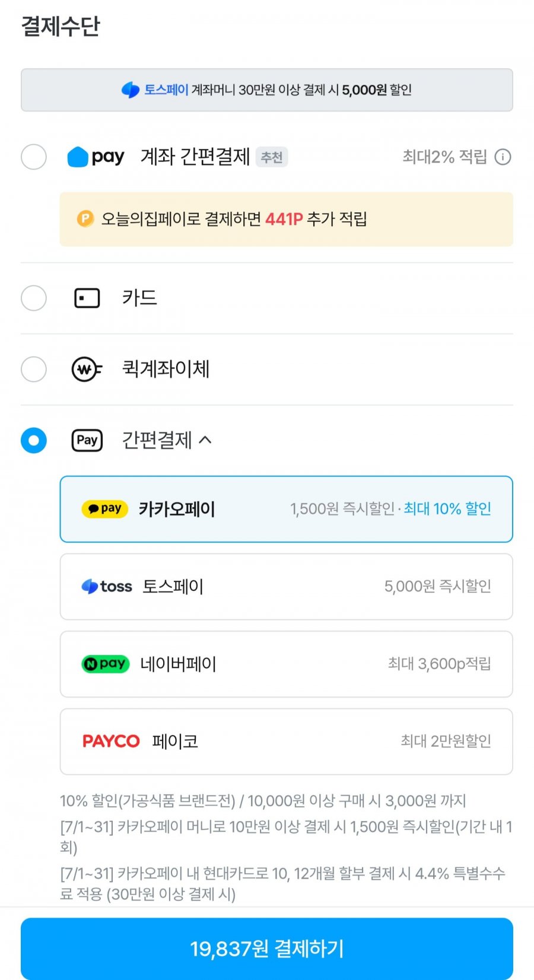Screen dimensions: 534x980
Task: Choose 토스페이 5,000원 즉시할인 option
Action: coord(286,587)
